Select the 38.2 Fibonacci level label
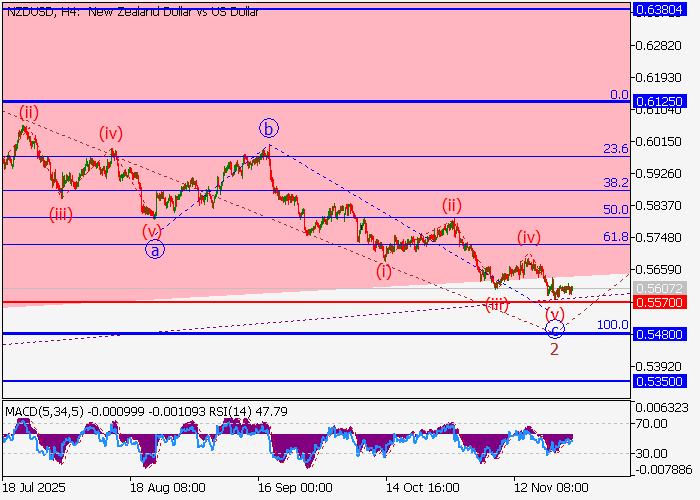 (x=615, y=183)
